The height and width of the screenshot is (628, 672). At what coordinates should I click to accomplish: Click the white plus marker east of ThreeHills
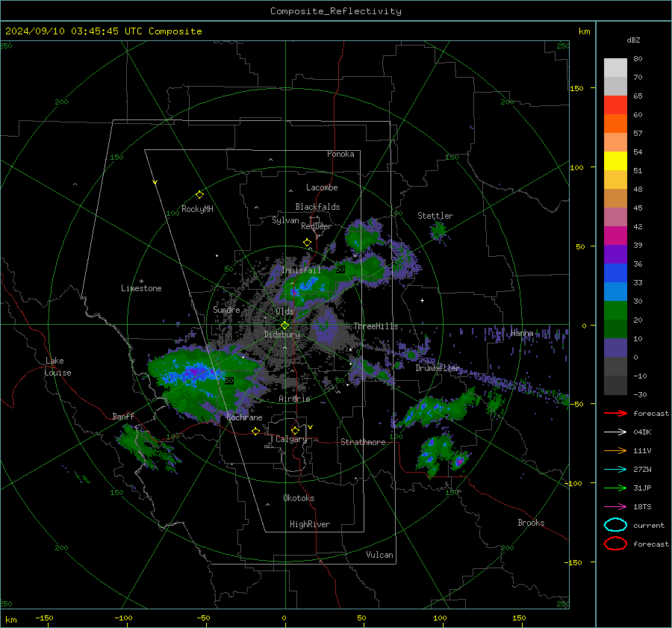(422, 300)
